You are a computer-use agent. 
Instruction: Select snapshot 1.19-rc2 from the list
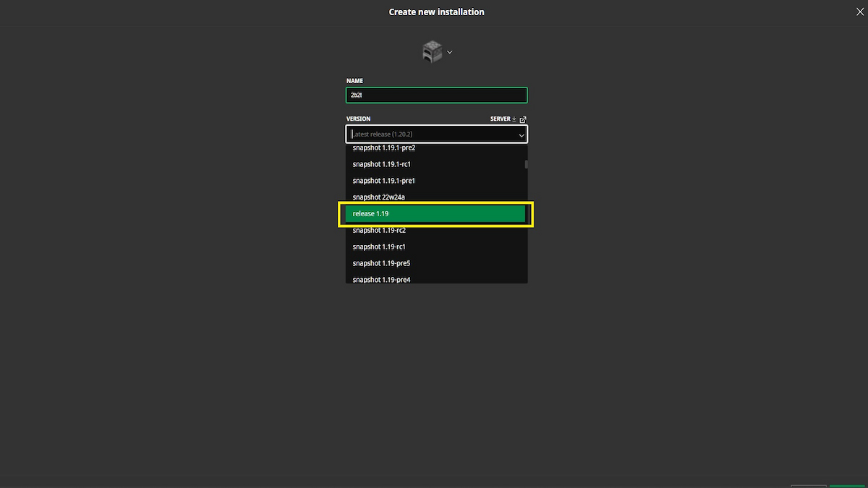click(436, 230)
